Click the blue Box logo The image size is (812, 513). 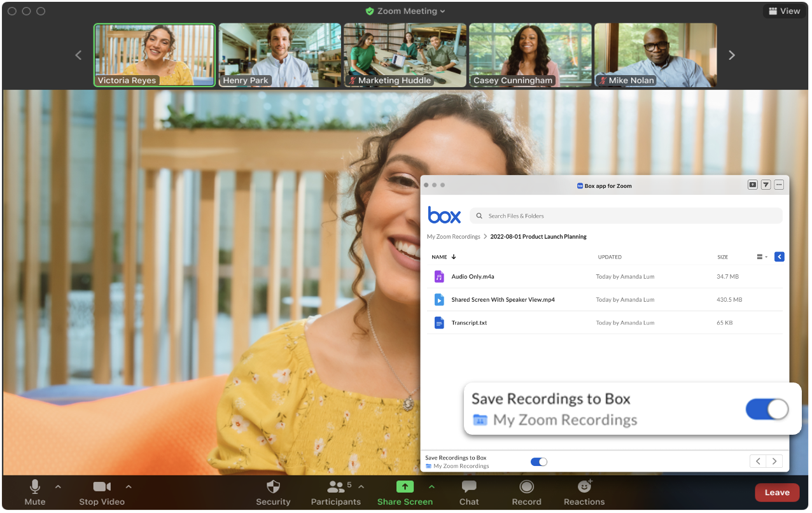tap(444, 215)
